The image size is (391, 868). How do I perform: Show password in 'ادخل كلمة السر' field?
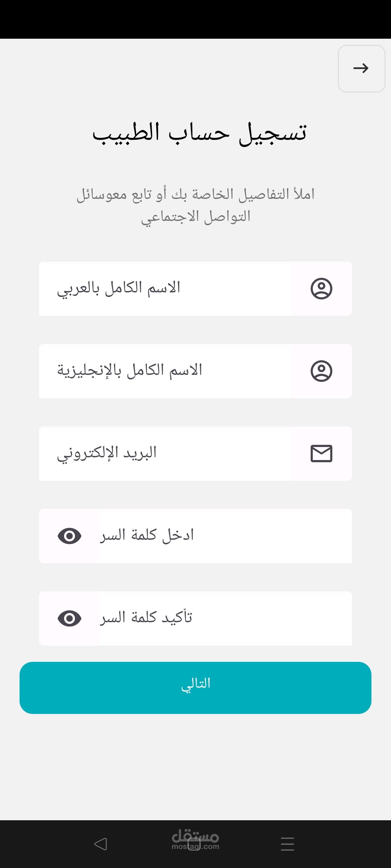pos(70,536)
